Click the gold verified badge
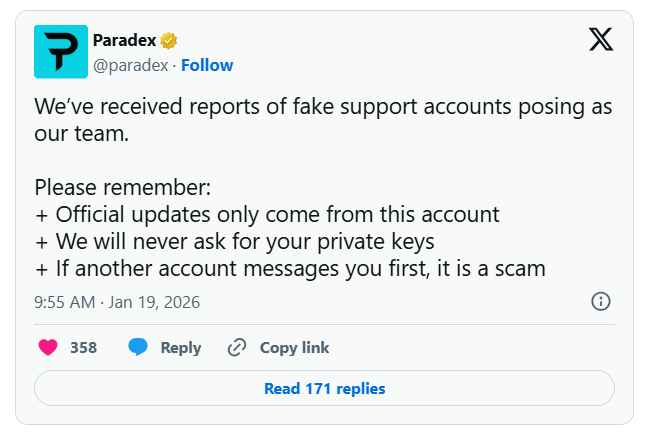 coord(169,40)
